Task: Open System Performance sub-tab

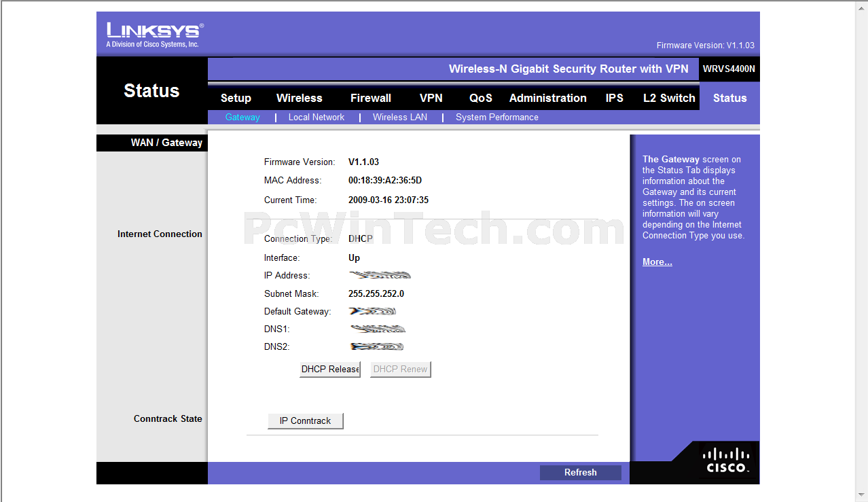Action: [x=497, y=117]
